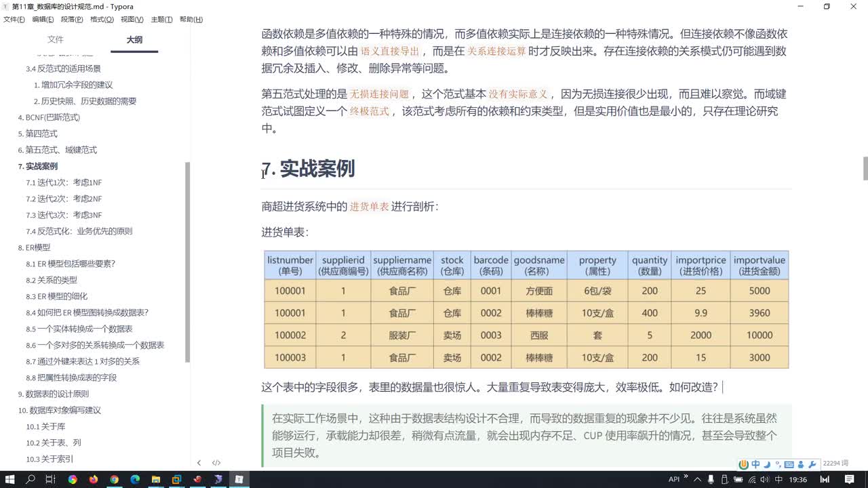
Task: Open the 格式(O) menu
Action: tap(102, 20)
